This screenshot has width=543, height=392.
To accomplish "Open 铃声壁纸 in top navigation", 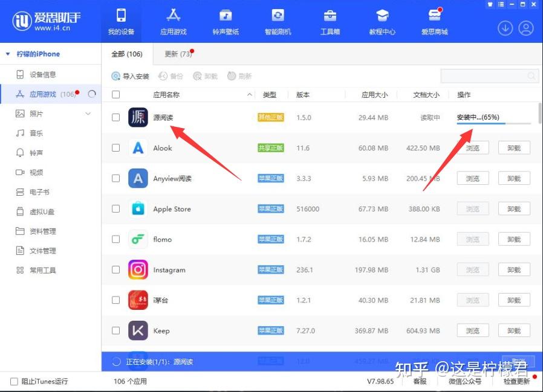I will click(x=226, y=22).
